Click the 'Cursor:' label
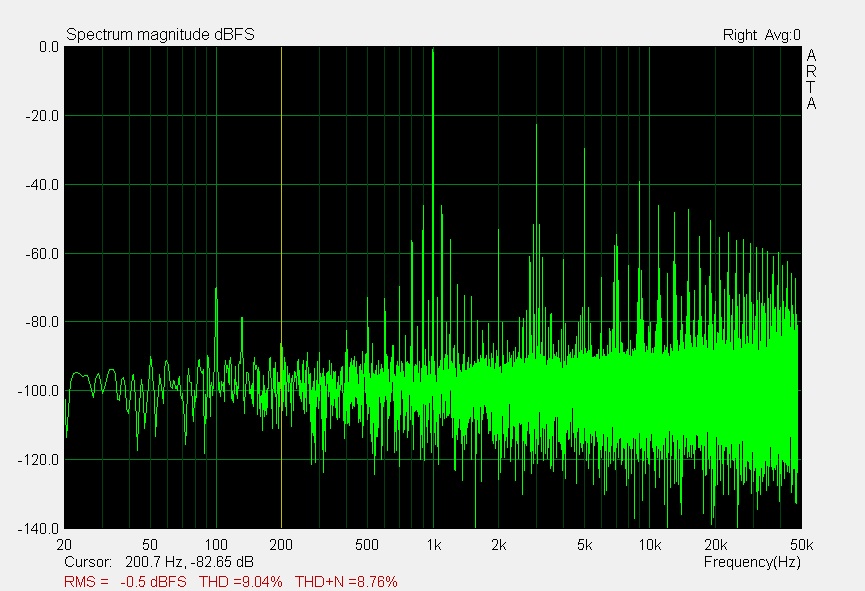The height and width of the screenshot is (591, 865). point(88,562)
